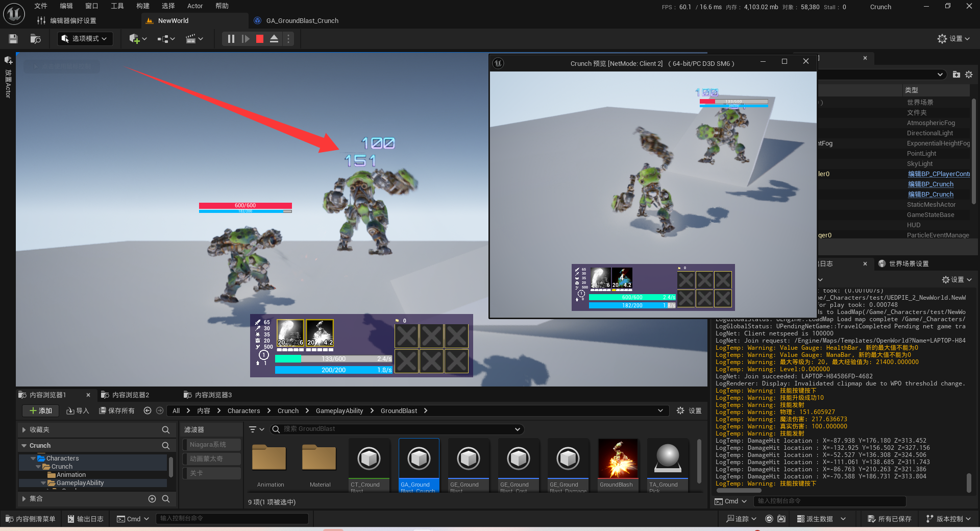The height and width of the screenshot is (531, 980).
Task: Add a new collection with plus icon
Action: (152, 499)
